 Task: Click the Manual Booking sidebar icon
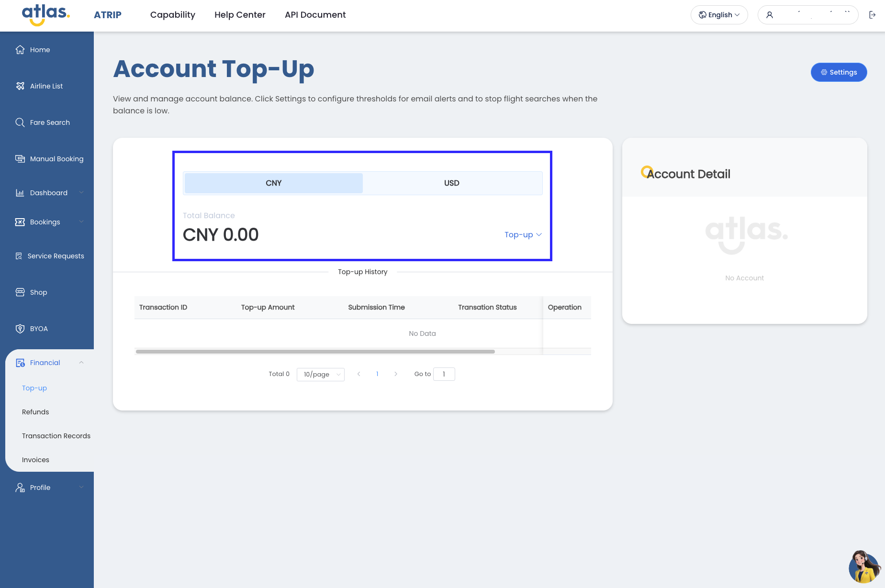click(x=20, y=159)
